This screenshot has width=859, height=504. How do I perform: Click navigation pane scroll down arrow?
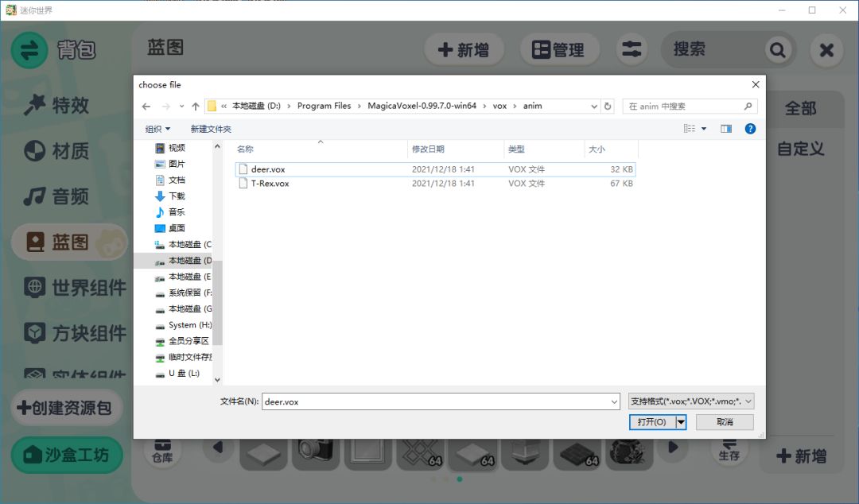point(217,380)
